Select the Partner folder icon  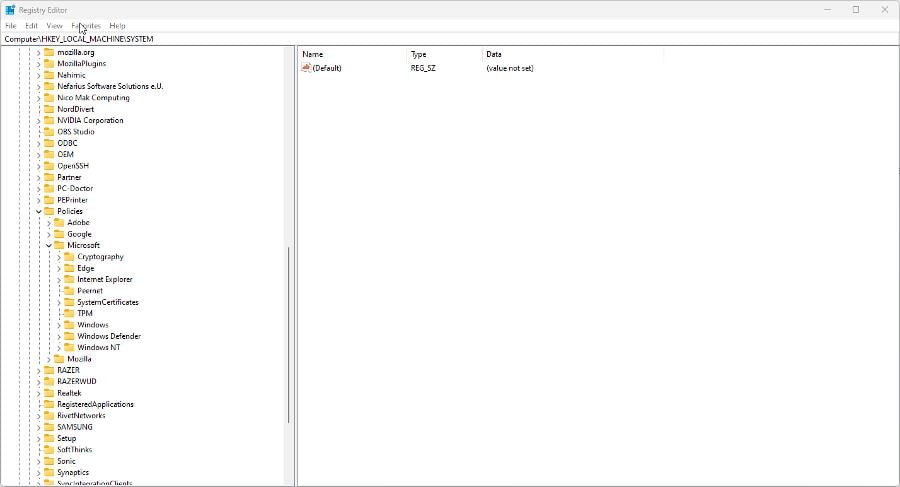click(x=49, y=177)
